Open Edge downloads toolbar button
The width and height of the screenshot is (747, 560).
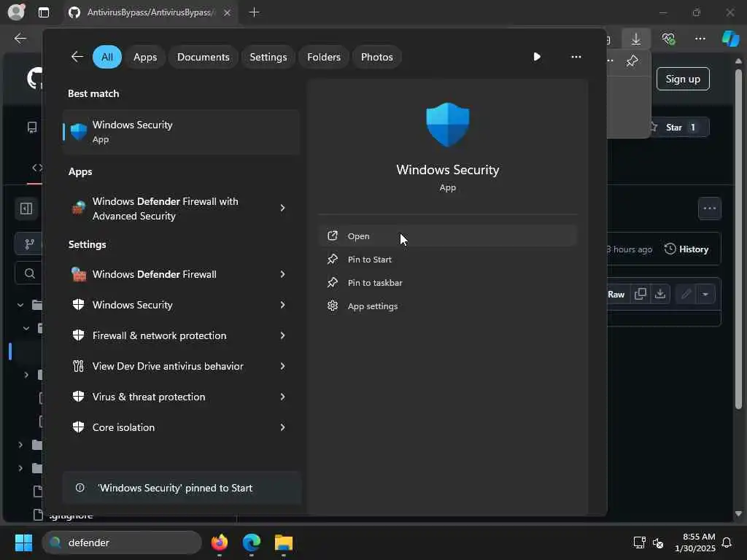pos(636,39)
